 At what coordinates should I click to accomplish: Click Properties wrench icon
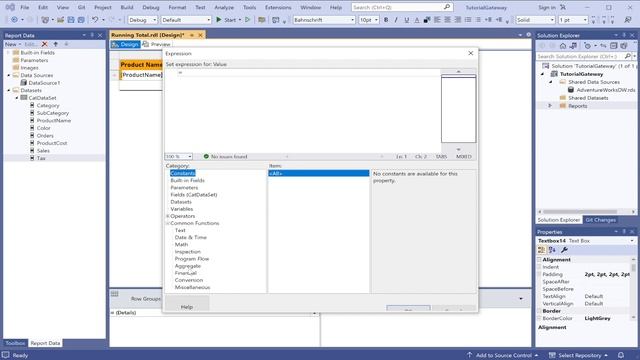coord(564,250)
